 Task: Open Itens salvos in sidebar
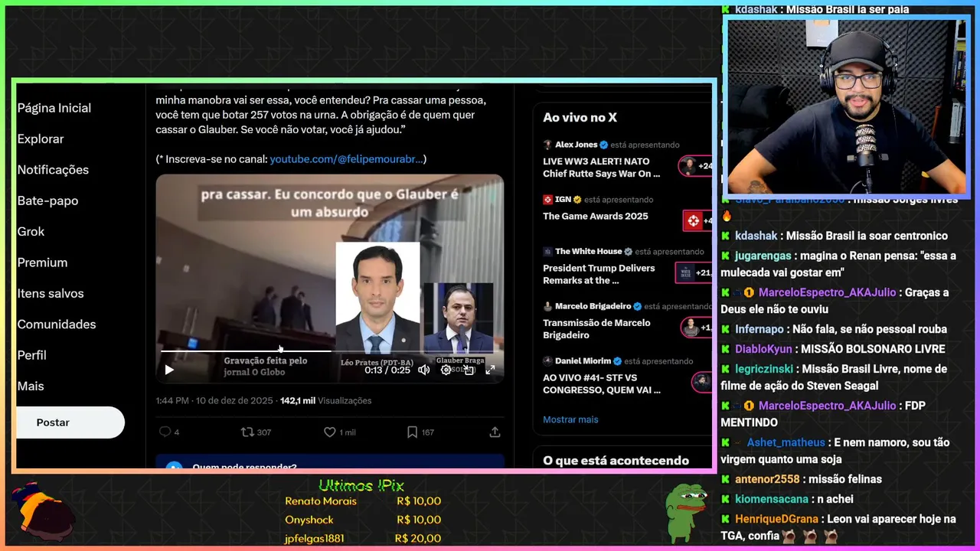51,293
